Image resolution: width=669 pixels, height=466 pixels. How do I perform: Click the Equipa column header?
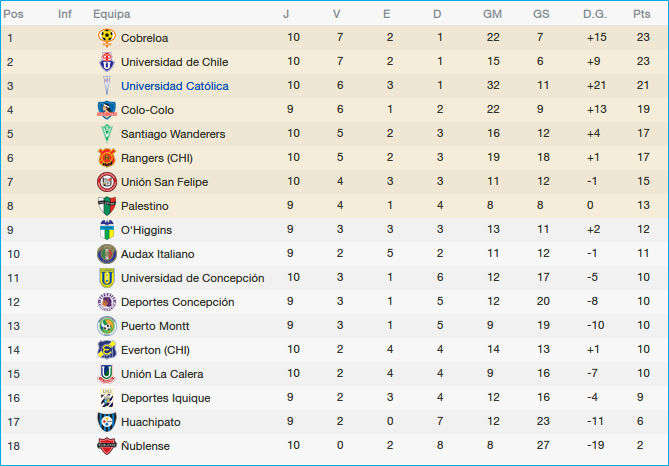(x=110, y=14)
